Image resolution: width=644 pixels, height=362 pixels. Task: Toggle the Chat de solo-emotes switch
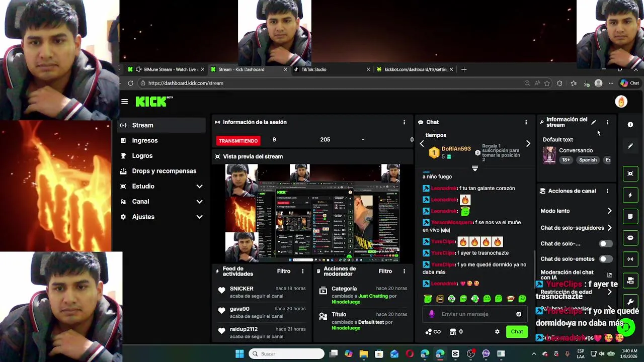point(606,259)
